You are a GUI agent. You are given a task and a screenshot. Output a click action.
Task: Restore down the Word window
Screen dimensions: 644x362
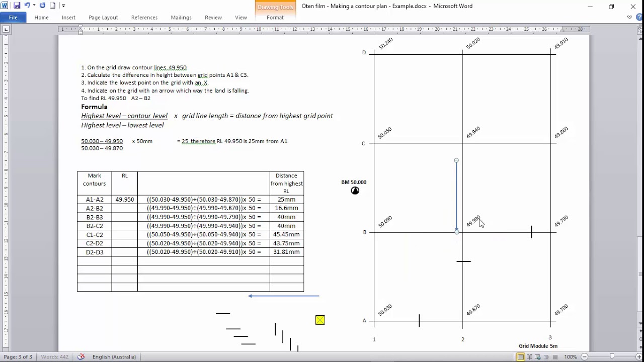pyautogui.click(x=611, y=7)
